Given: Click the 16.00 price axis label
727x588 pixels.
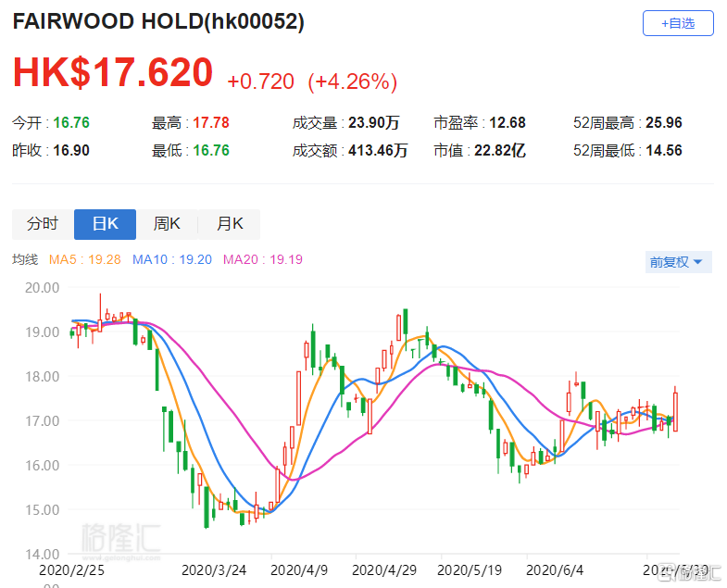Looking at the screenshot, I should click(43, 466).
